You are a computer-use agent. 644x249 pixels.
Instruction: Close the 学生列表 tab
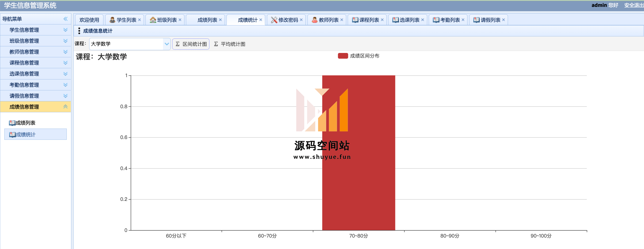(139, 20)
